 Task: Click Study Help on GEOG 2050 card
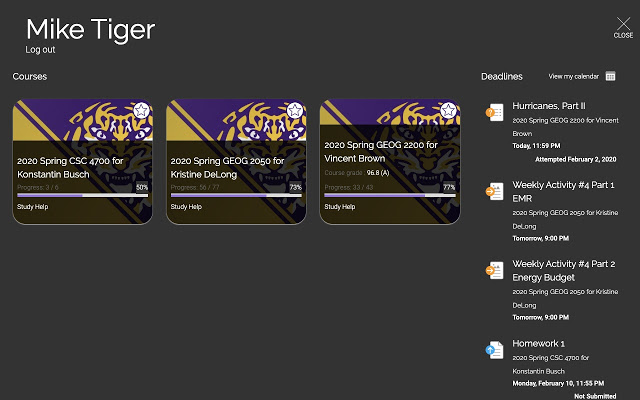(x=186, y=207)
